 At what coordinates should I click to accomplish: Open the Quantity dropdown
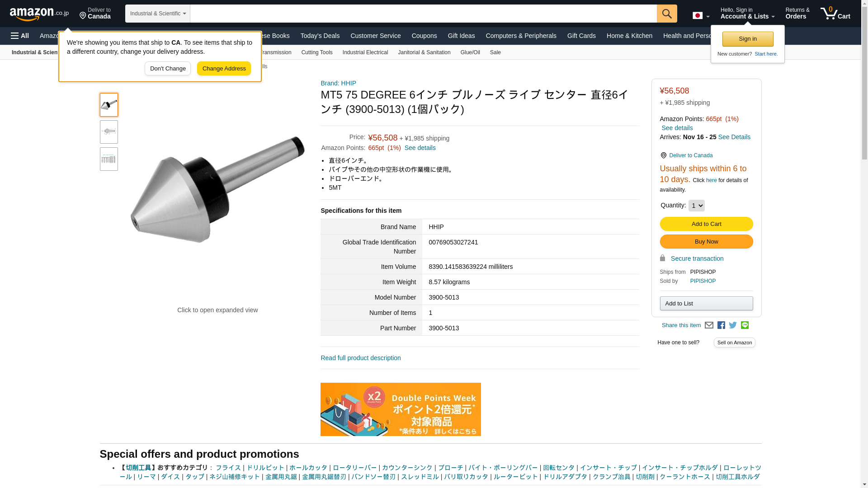(x=696, y=206)
